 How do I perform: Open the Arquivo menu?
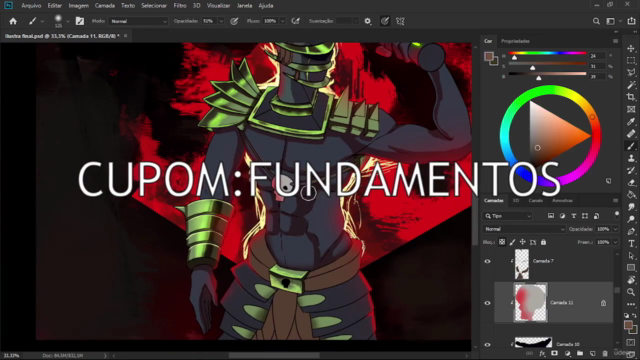tap(31, 6)
